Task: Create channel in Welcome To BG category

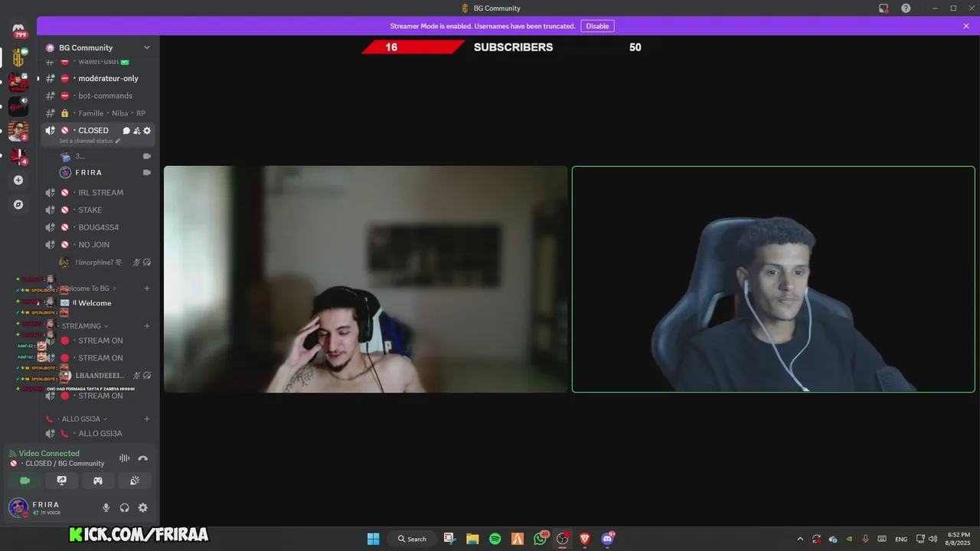Action: pyautogui.click(x=147, y=289)
